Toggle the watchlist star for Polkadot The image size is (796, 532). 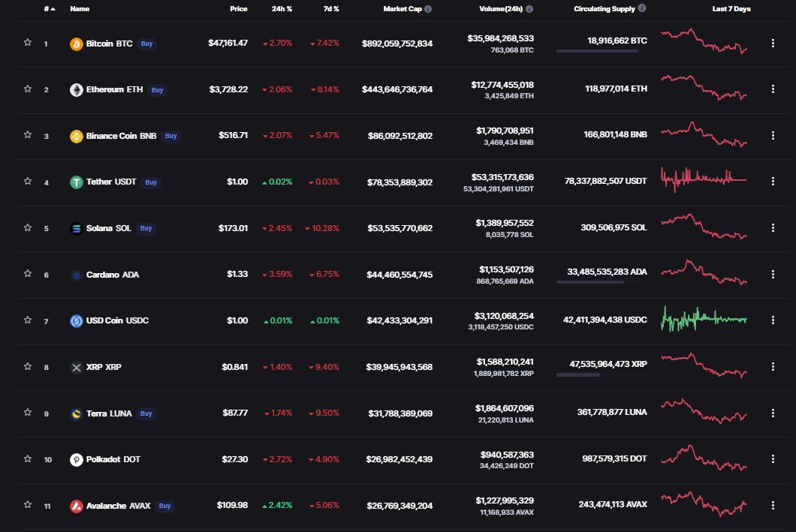pos(28,459)
